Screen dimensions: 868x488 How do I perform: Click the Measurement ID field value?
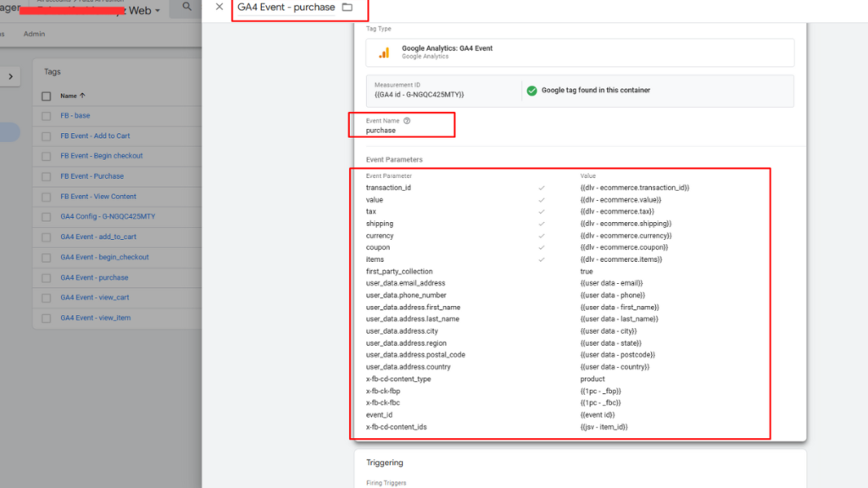click(419, 95)
